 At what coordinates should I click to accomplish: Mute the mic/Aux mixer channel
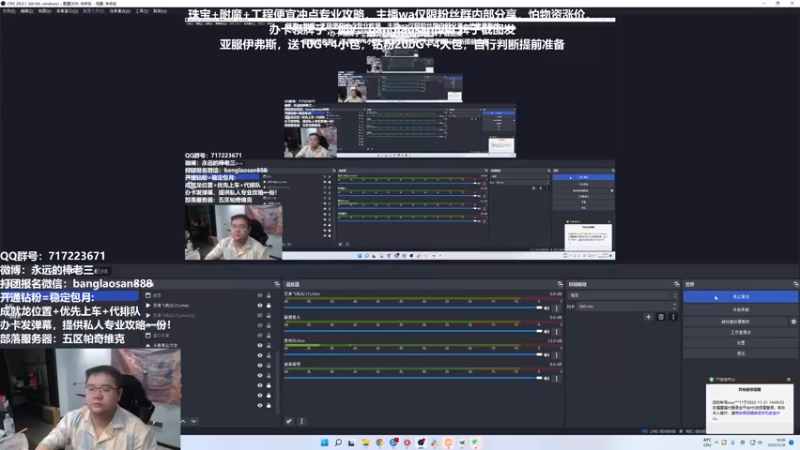click(x=547, y=355)
